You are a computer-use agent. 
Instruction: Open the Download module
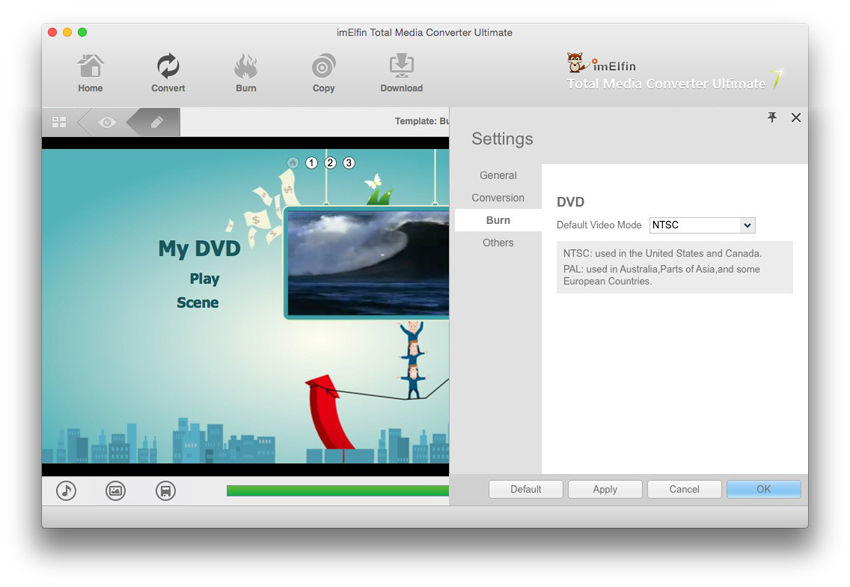(401, 73)
